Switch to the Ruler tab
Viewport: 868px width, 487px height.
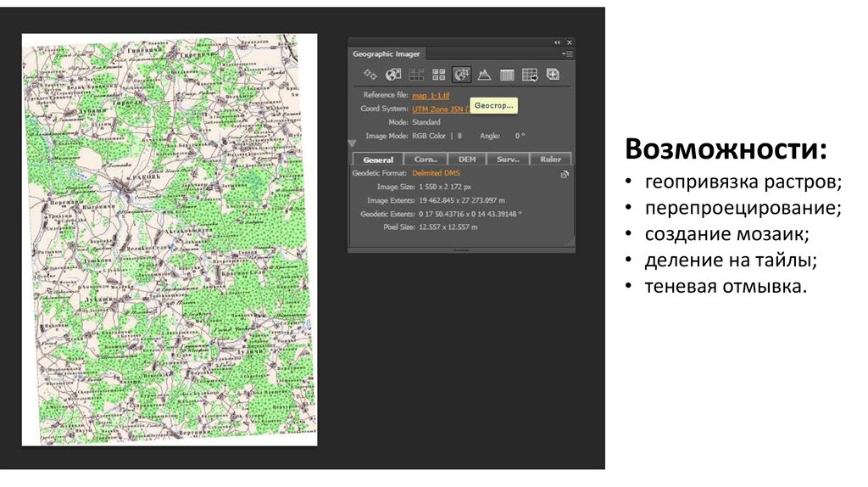(x=550, y=159)
